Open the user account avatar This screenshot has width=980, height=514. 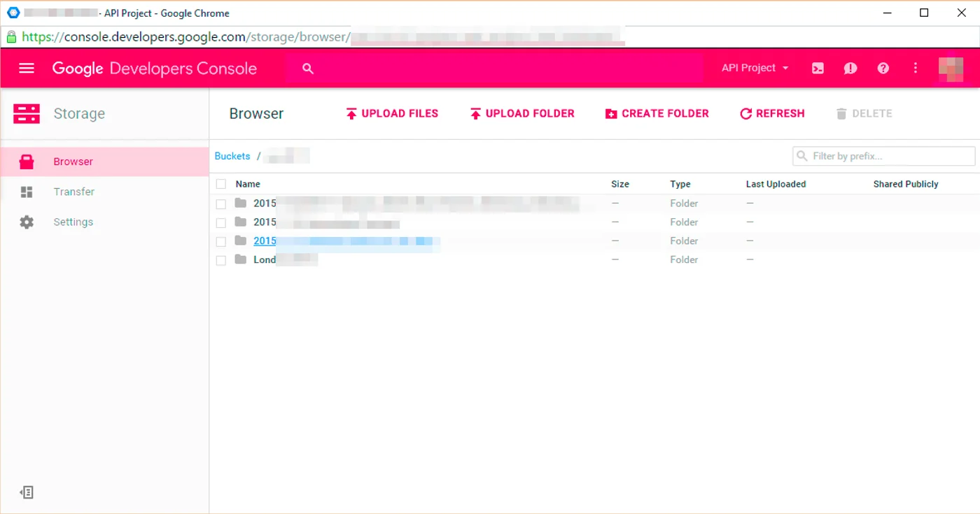pyautogui.click(x=951, y=69)
